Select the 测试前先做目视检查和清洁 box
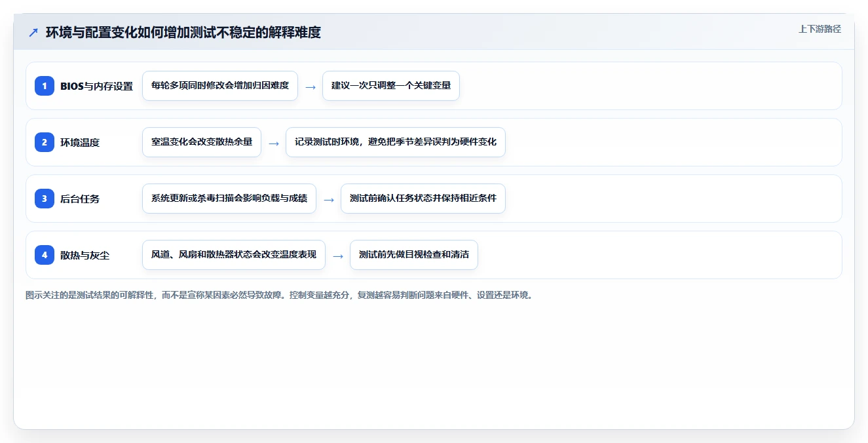 tap(414, 255)
